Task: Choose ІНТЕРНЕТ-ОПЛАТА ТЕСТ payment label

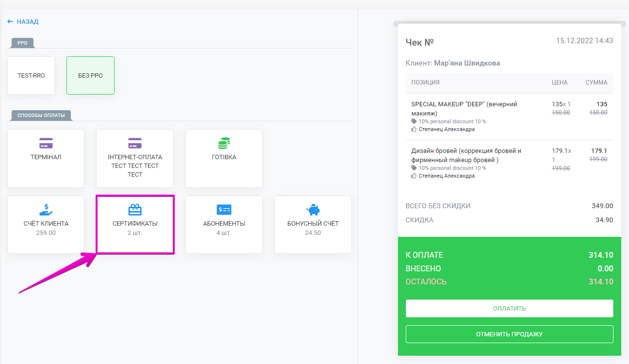Action: point(135,166)
